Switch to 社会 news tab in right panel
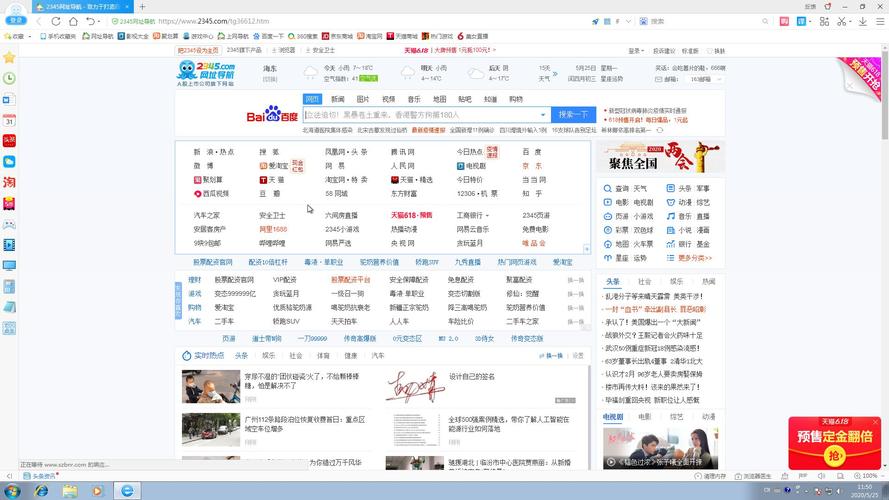The width and height of the screenshot is (889, 500). (x=645, y=282)
